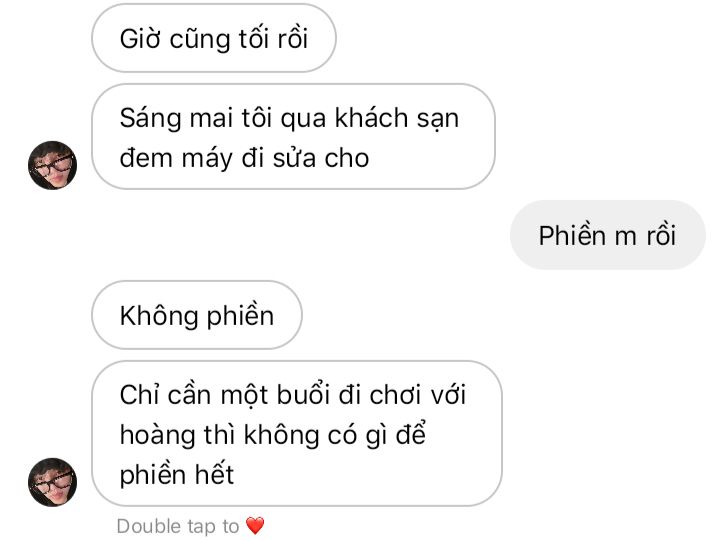The width and height of the screenshot is (720, 540).
Task: Tap the 'Chỉ cần một buổi đi chơi' bubble
Action: tap(297, 434)
